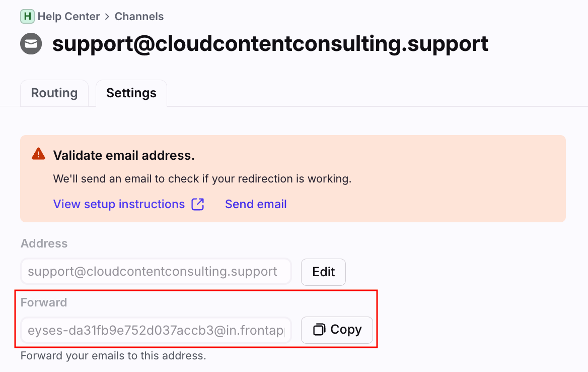Open the Help Center breadcrumb
The width and height of the screenshot is (588, 372).
(x=68, y=17)
